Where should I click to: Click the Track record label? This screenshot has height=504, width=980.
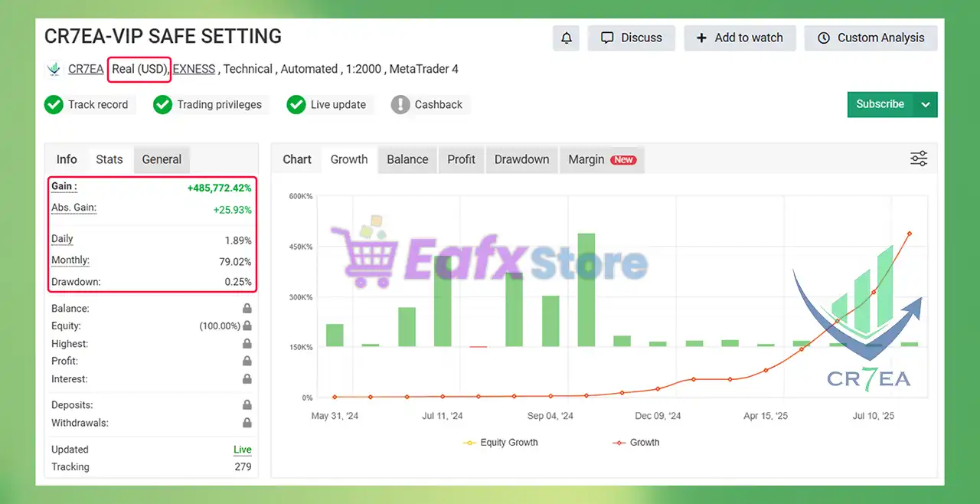tap(98, 104)
